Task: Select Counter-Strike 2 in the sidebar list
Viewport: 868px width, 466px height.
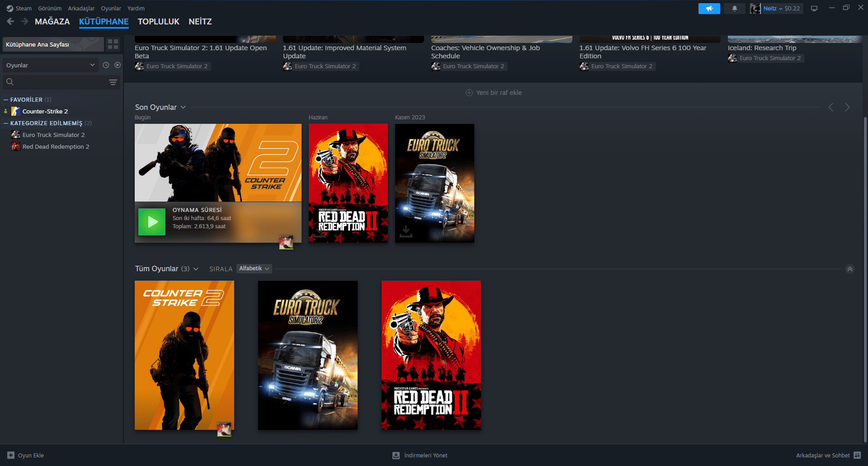Action: (x=45, y=111)
